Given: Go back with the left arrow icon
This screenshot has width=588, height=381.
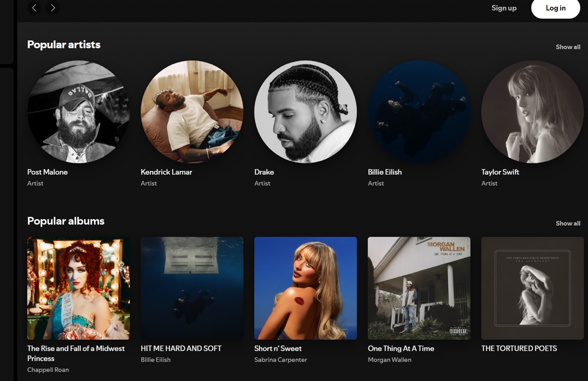Looking at the screenshot, I should click(x=34, y=8).
